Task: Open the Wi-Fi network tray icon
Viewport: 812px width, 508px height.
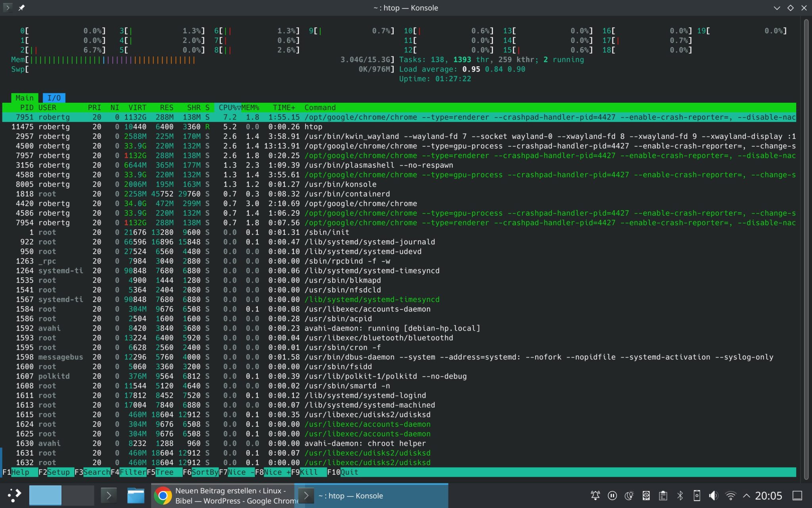Action: (731, 495)
